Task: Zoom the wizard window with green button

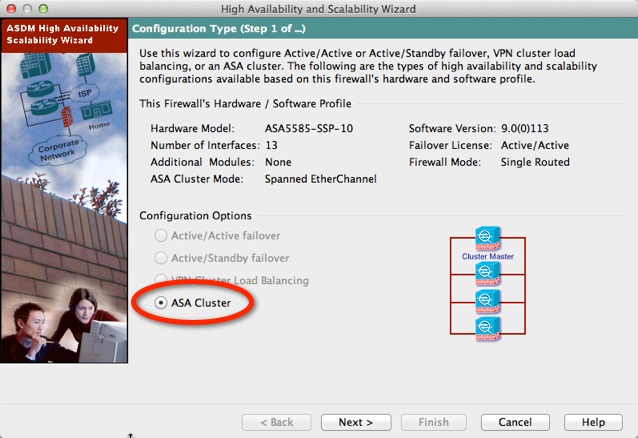Action: [x=43, y=9]
